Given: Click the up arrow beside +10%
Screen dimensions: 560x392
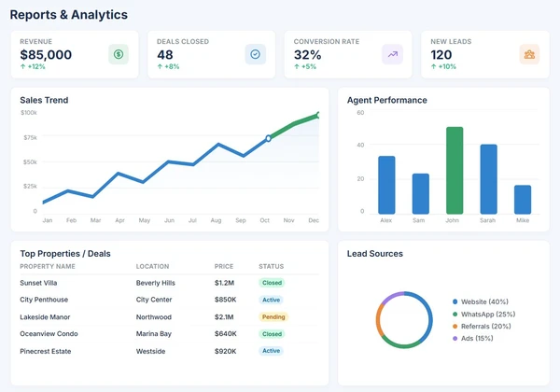Looking at the screenshot, I should tap(434, 67).
